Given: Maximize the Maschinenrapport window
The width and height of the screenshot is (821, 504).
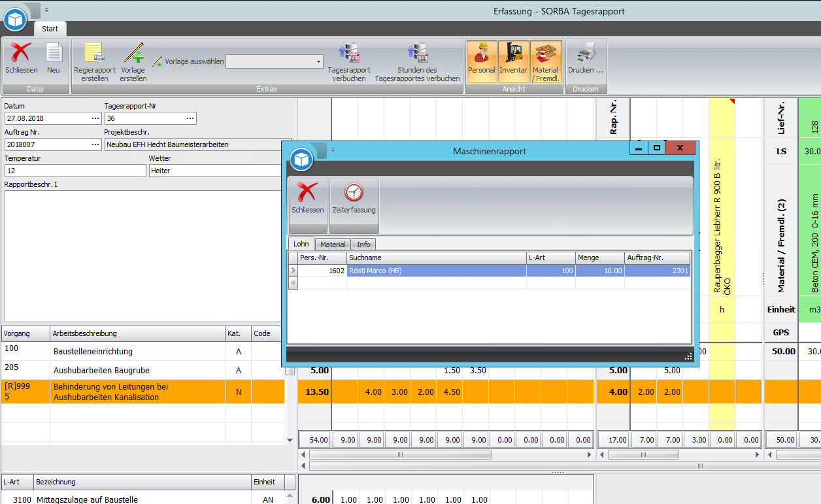Looking at the screenshot, I should click(656, 148).
